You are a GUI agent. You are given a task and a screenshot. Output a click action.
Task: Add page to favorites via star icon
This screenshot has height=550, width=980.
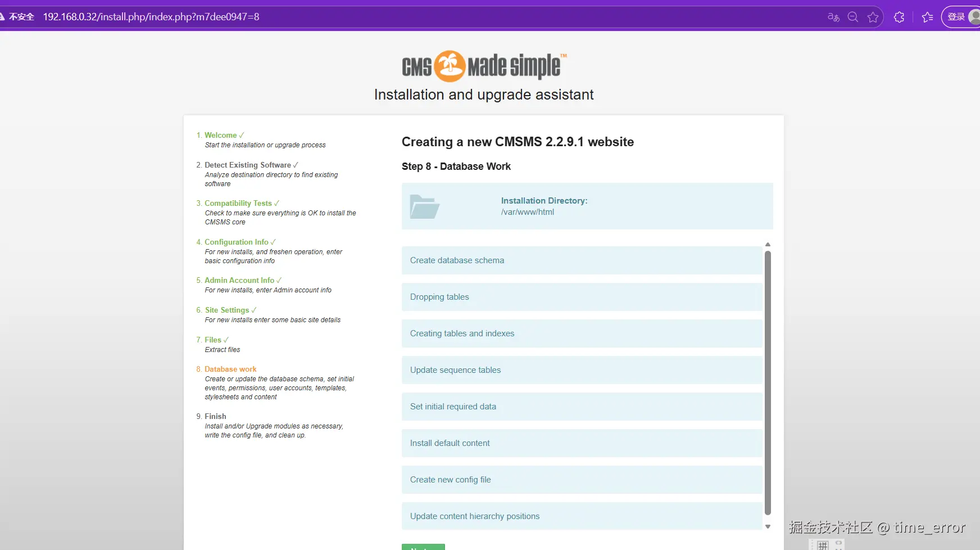tap(873, 17)
